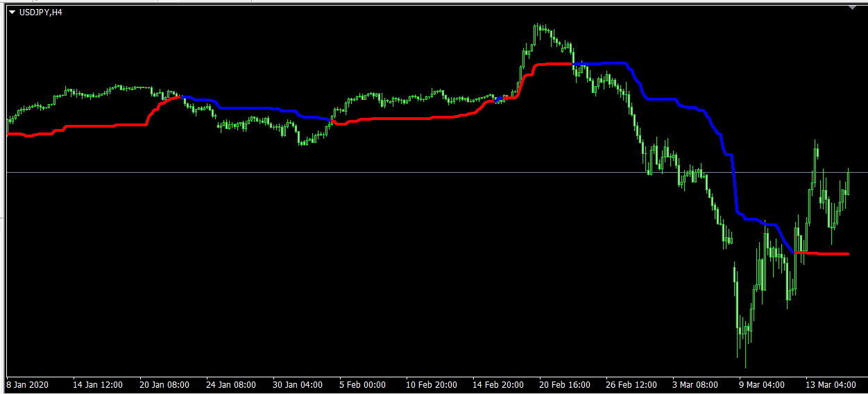The image size is (868, 394).
Task: Select the 5 Feb 00:00 time label
Action: (x=362, y=384)
